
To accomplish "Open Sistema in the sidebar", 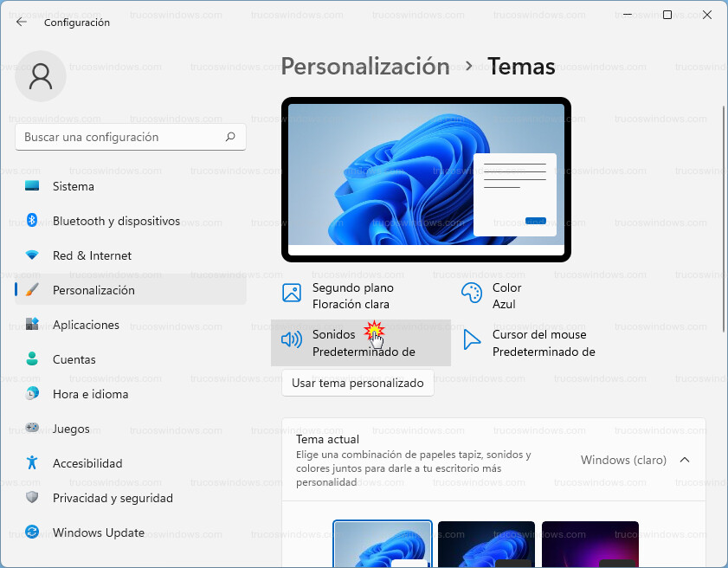I will click(x=74, y=186).
